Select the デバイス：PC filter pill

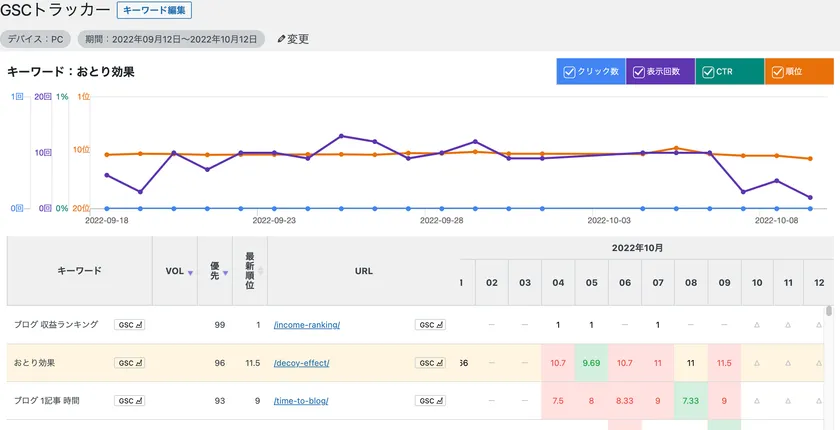click(35, 39)
